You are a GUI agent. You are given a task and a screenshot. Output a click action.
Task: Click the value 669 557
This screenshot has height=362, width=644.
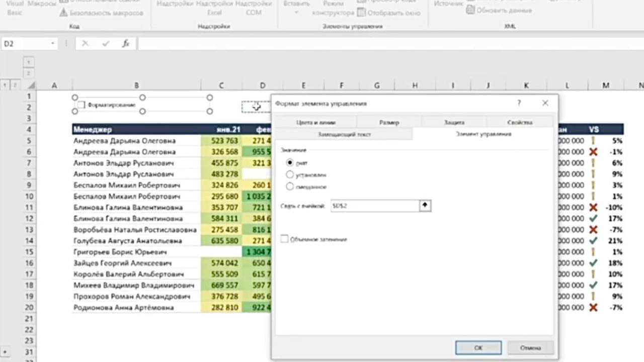pyautogui.click(x=221, y=285)
